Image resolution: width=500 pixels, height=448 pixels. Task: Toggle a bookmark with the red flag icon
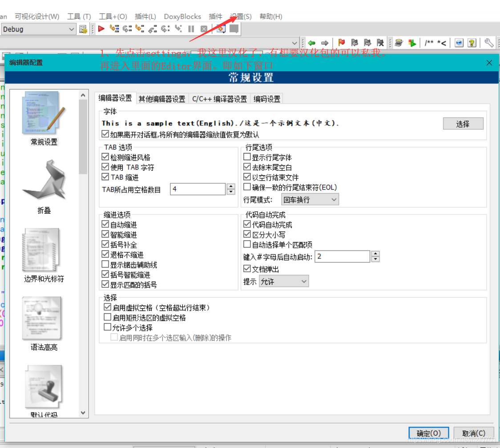coord(342,42)
